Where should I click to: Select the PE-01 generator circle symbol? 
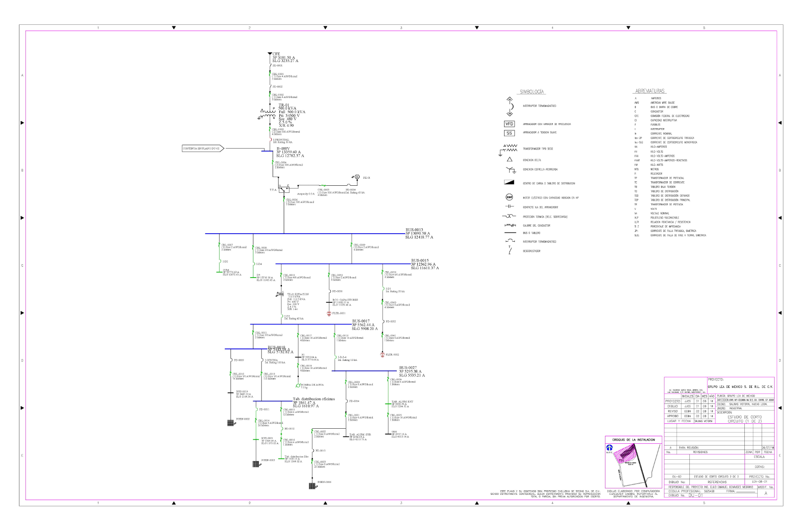pos(357,177)
